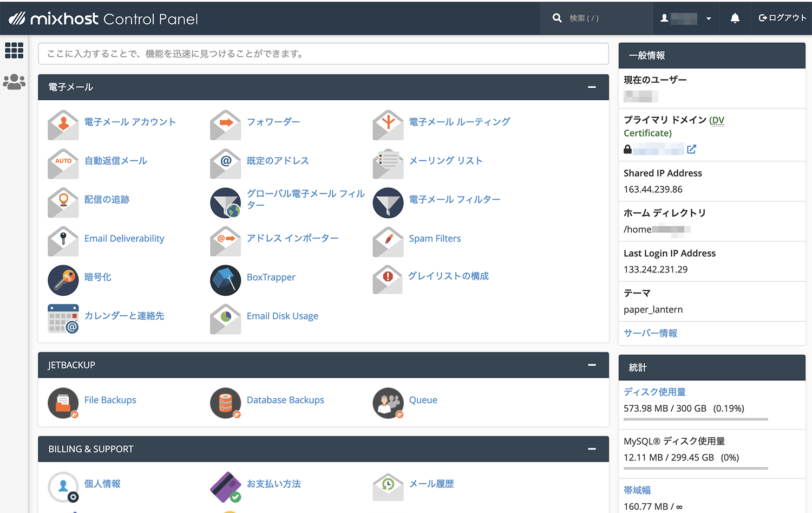Click the サーバー情報 link
The image size is (812, 513).
pyautogui.click(x=650, y=333)
